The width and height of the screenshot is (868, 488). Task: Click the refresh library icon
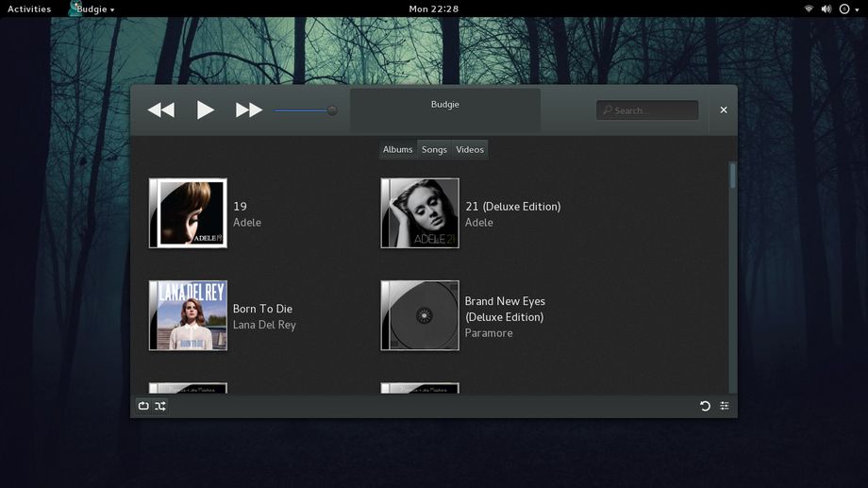[705, 406]
